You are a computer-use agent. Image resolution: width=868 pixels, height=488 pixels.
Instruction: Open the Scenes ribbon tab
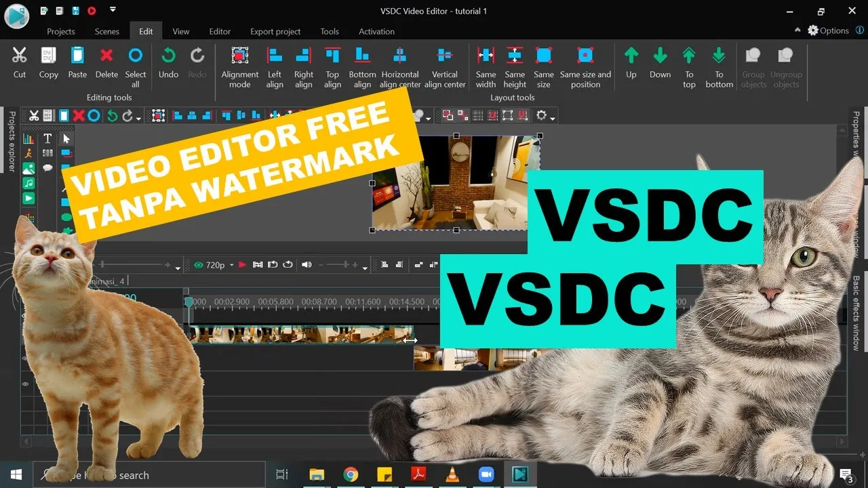pos(107,31)
